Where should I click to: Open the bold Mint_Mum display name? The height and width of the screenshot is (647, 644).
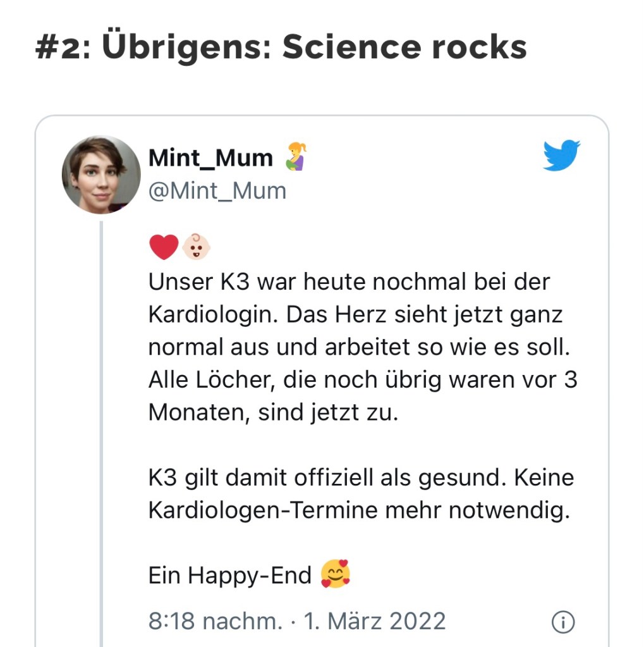[x=210, y=158]
